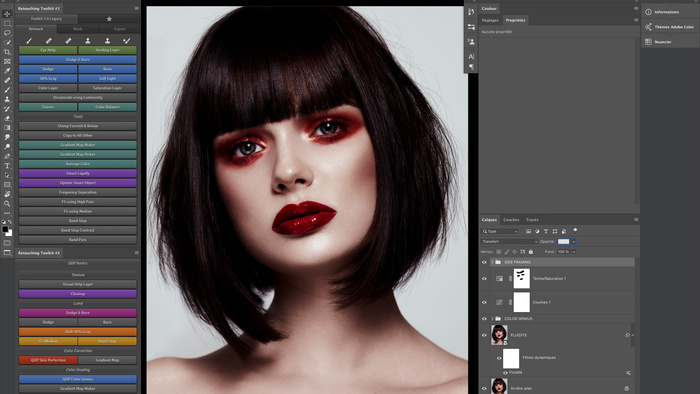Select the Clone Stamp tool in toolbar
Screen dimensions: 700x394
pos(7,99)
